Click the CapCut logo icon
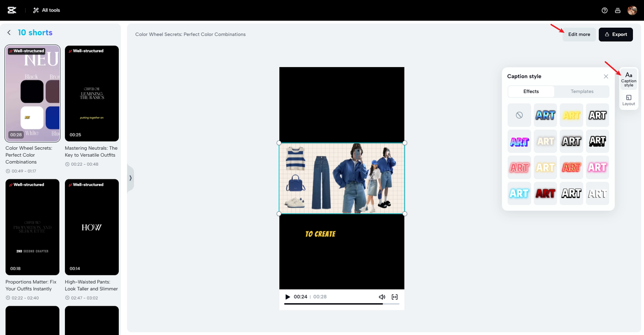This screenshot has height=335, width=644. pyautogui.click(x=12, y=10)
